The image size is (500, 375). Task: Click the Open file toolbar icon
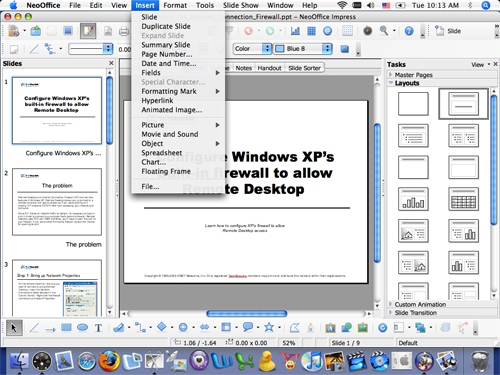[x=36, y=31]
